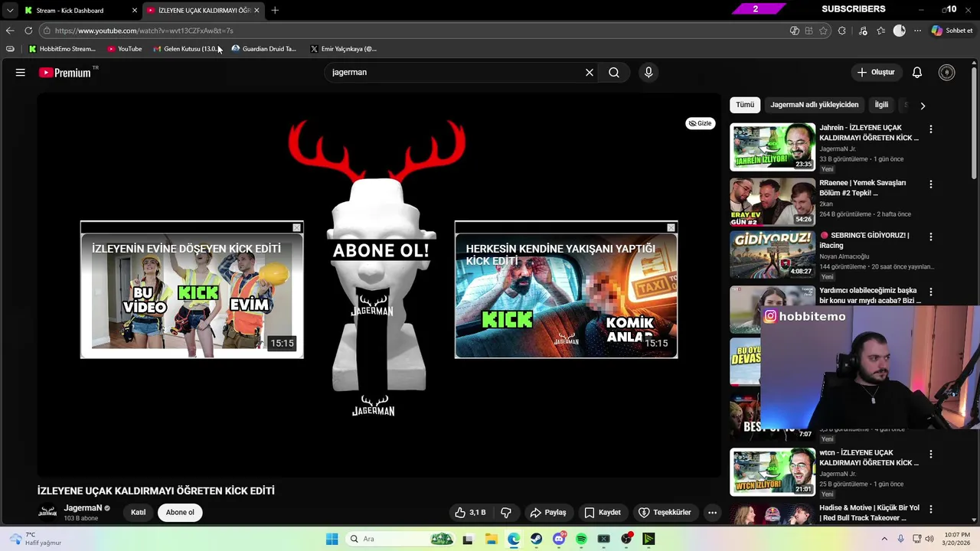Open the notifications bell
The height and width of the screenshot is (551, 980).
(x=917, y=72)
